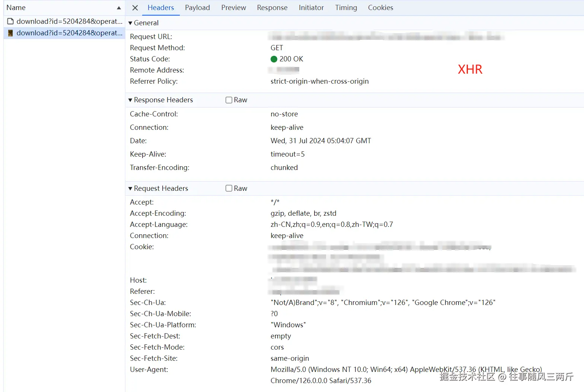The height and width of the screenshot is (392, 584).
Task: Click the no-store Cache-Control value
Action: (x=284, y=114)
